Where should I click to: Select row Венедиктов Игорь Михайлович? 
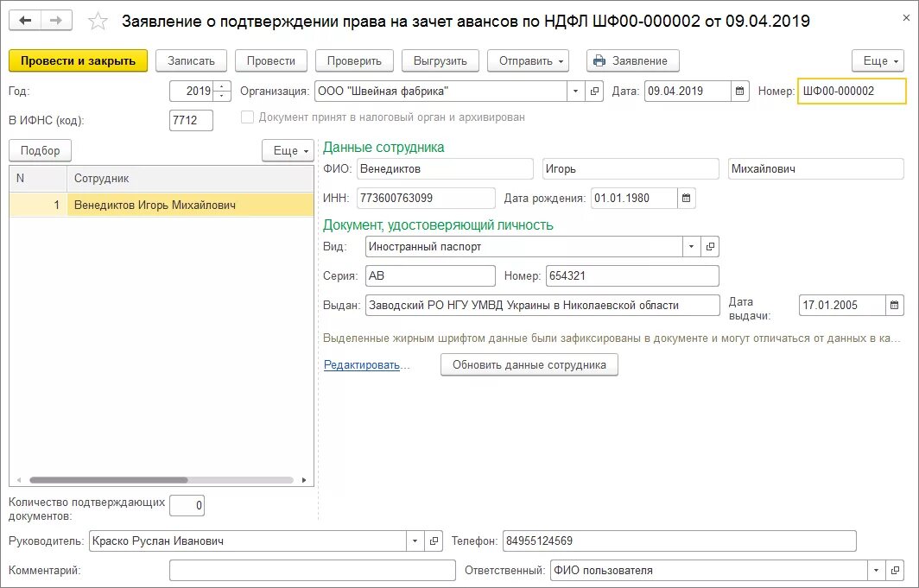coord(162,205)
